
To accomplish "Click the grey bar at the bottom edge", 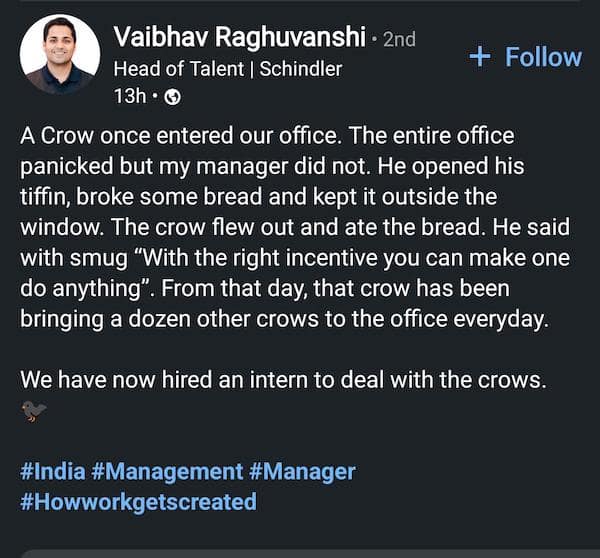I will pos(300,553).
